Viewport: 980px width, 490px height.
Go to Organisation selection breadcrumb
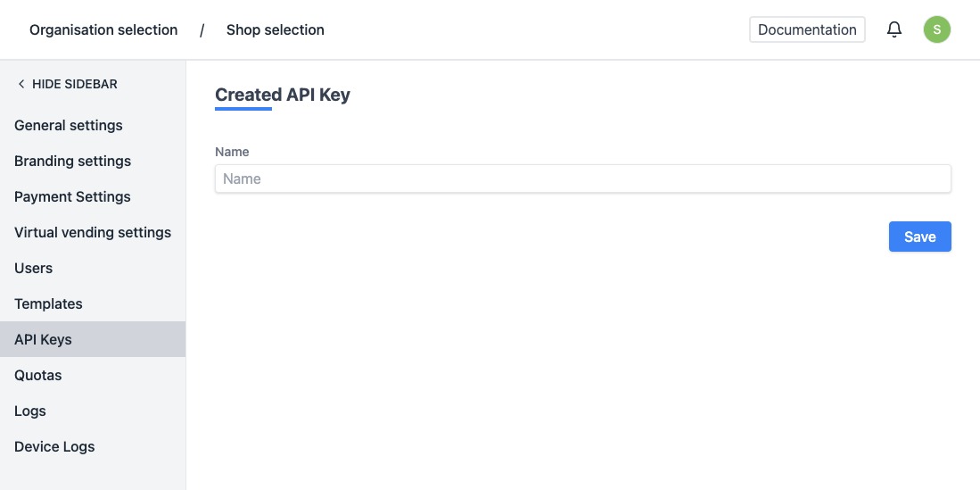coord(103,30)
